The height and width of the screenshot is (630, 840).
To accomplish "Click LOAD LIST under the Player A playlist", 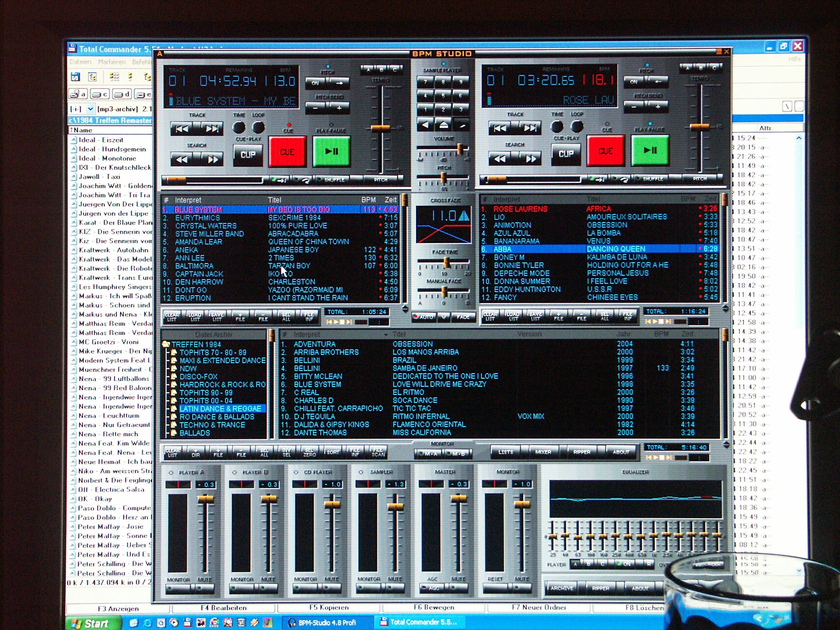I will [x=195, y=317].
